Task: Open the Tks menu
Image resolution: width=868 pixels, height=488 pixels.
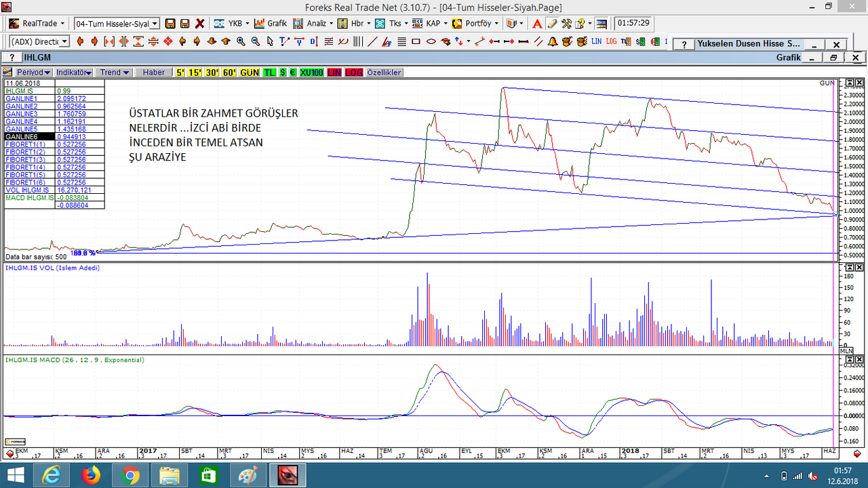Action: [391, 24]
